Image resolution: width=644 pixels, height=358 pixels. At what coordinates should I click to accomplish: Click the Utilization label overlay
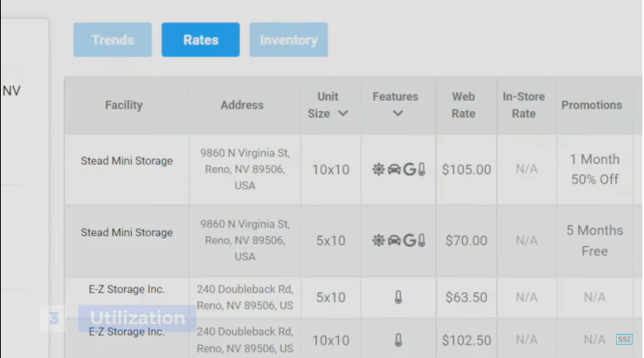tap(137, 318)
